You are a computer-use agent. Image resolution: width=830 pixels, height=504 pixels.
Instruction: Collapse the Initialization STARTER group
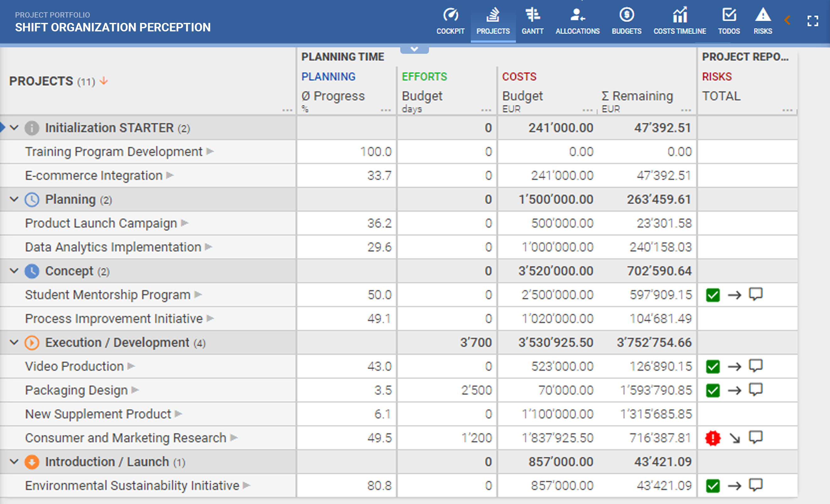[14, 128]
